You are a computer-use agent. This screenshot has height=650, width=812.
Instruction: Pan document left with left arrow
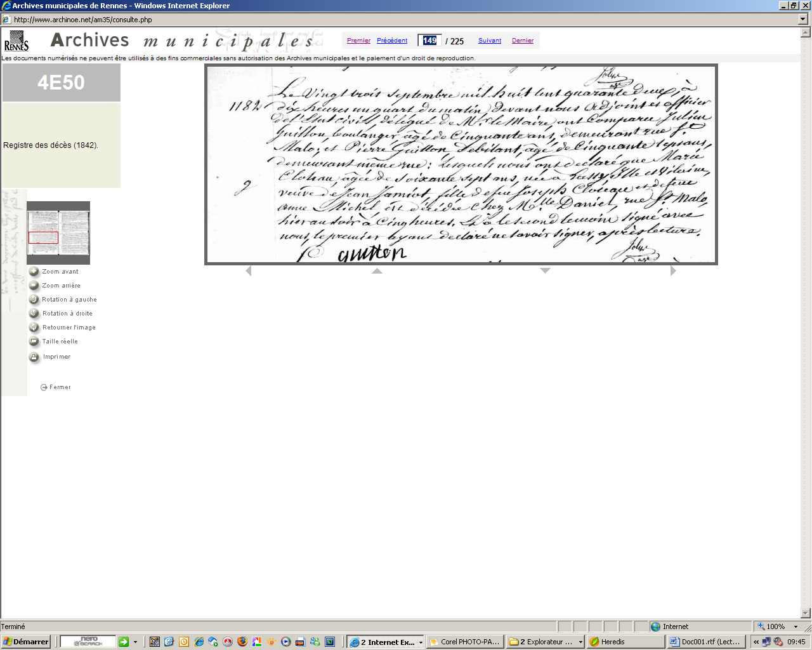249,271
